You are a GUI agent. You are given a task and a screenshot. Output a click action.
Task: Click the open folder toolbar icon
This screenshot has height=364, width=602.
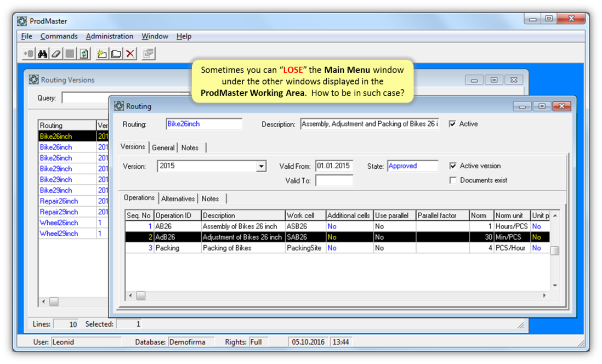point(116,53)
